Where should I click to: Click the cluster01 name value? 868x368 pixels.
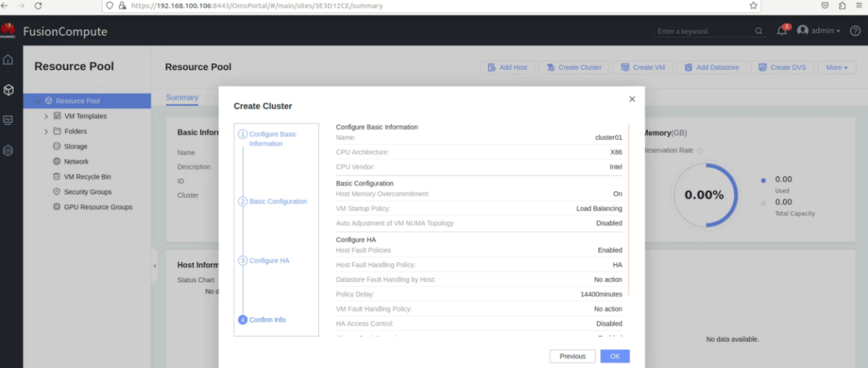pyautogui.click(x=609, y=137)
